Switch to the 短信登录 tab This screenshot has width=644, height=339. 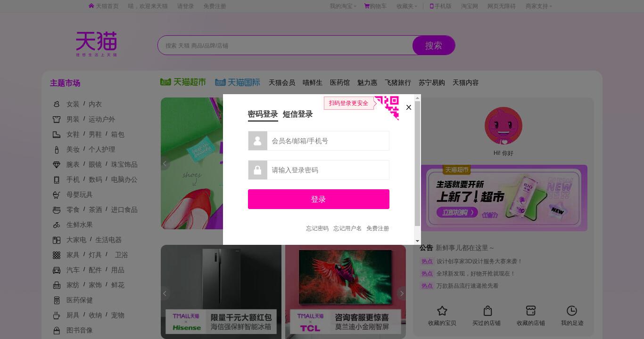click(297, 114)
